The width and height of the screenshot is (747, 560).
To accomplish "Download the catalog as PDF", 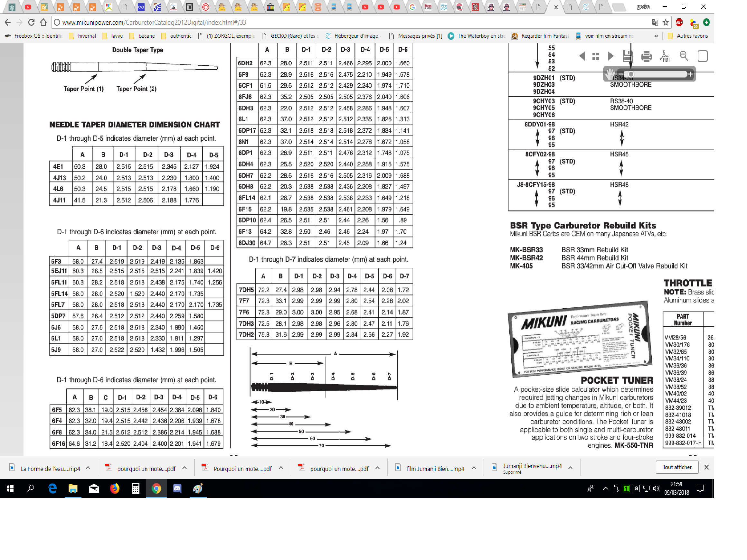I will coord(665,56).
